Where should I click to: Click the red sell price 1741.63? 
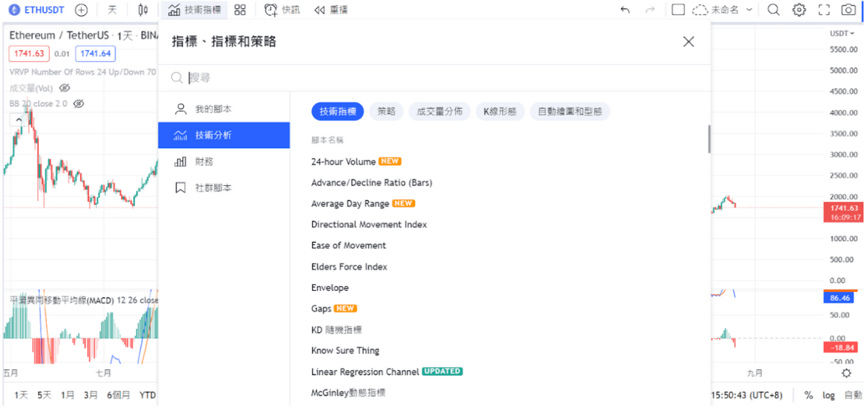(29, 54)
